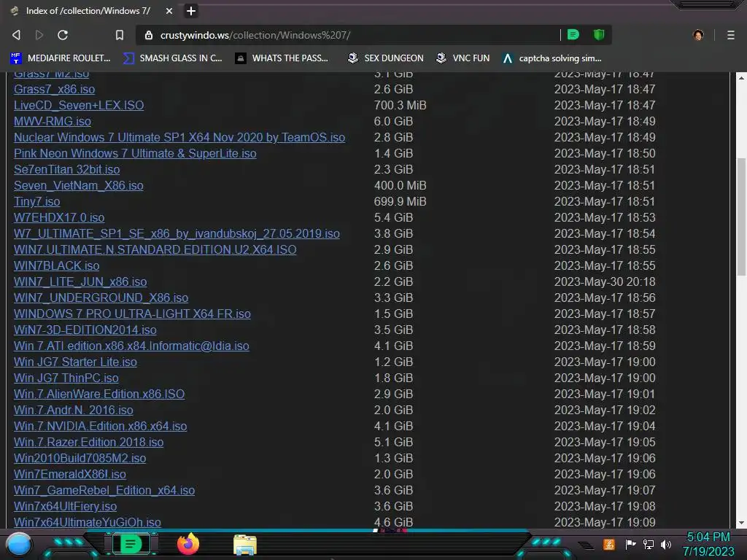Screen dimensions: 747x560
Task: Open Win.7.Razer.Edition.2018.iso link
Action: [88, 442]
